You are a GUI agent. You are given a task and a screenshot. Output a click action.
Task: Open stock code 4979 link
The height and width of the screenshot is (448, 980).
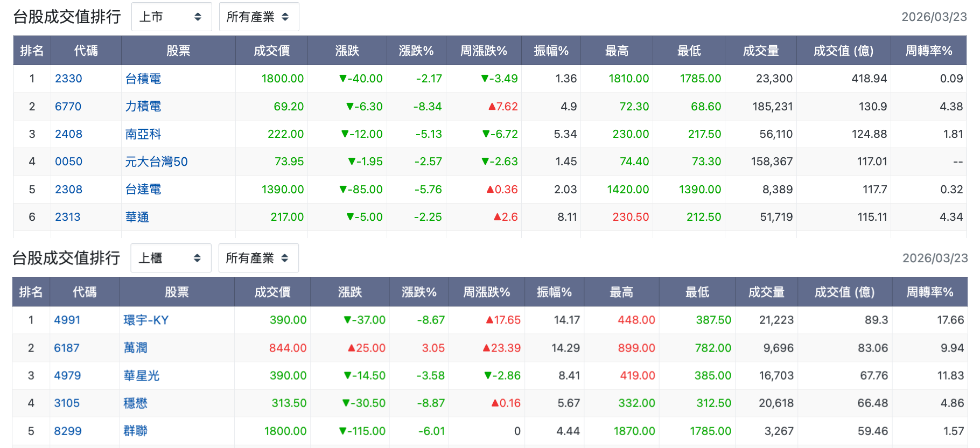pyautogui.click(x=67, y=375)
